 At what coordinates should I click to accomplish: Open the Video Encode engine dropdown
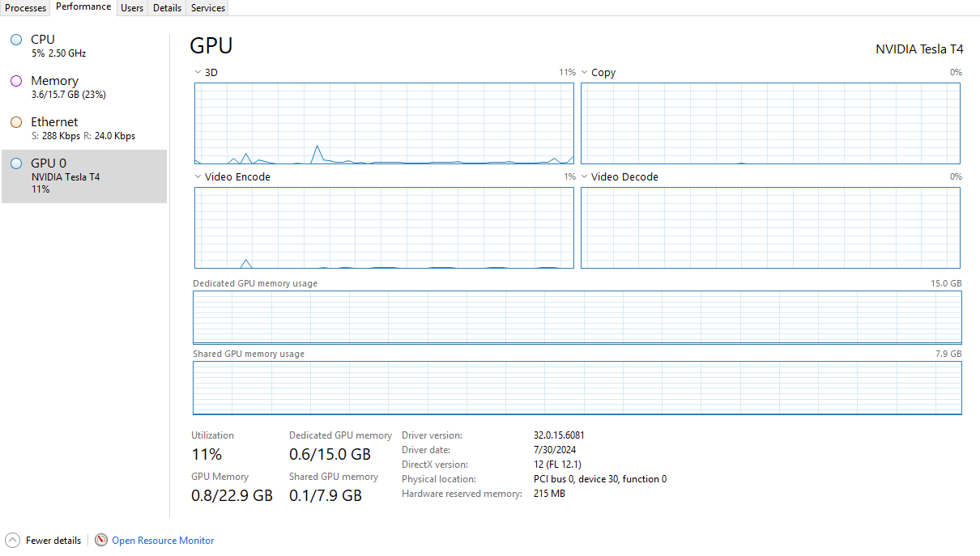[198, 176]
